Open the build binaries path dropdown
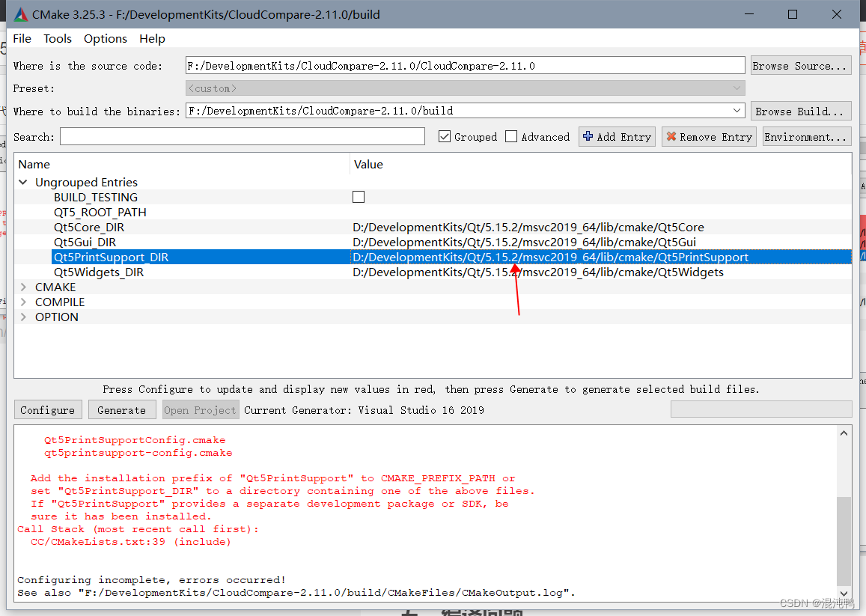Image resolution: width=866 pixels, height=616 pixels. coord(737,111)
